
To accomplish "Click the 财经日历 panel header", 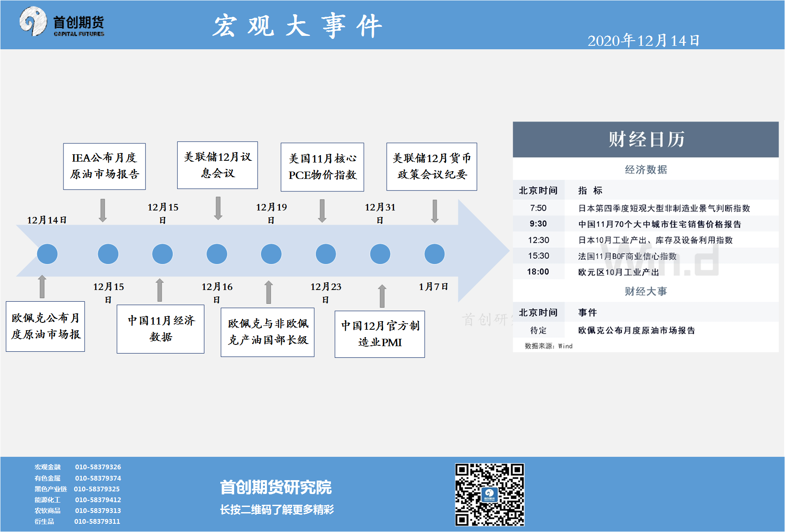I will coord(645,140).
